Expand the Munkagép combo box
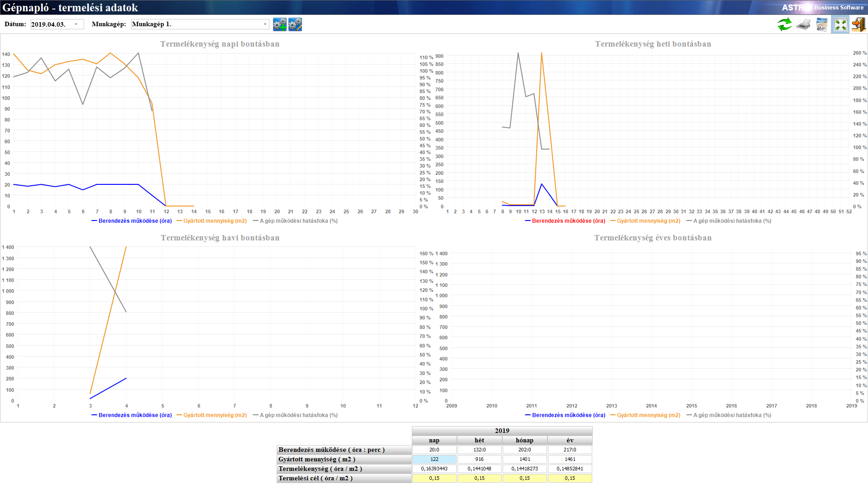 click(x=265, y=24)
